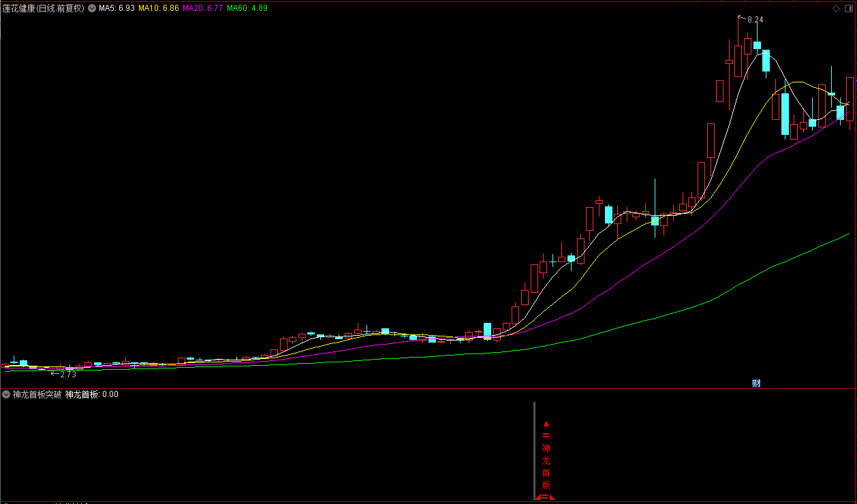Click the diamond icon at top right

836,8
